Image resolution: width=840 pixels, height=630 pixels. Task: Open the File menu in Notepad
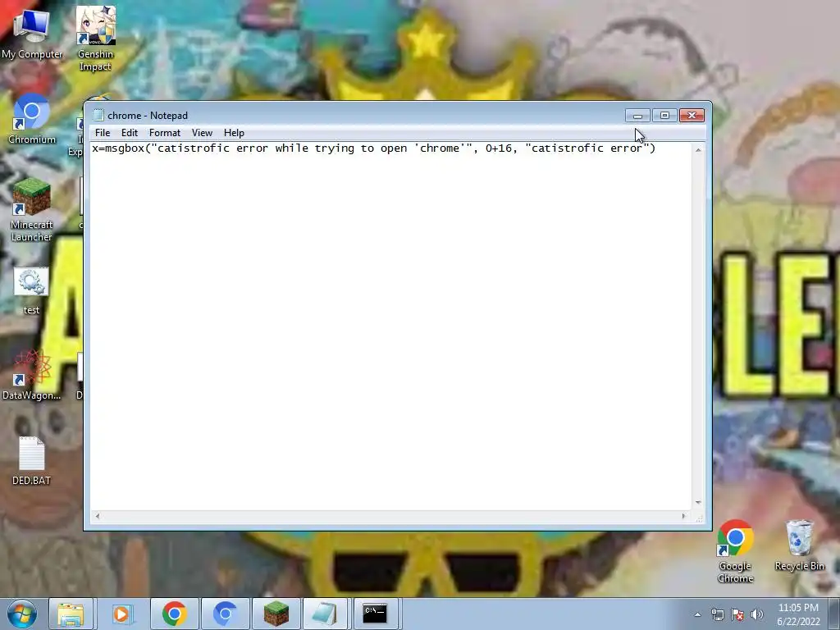(103, 133)
